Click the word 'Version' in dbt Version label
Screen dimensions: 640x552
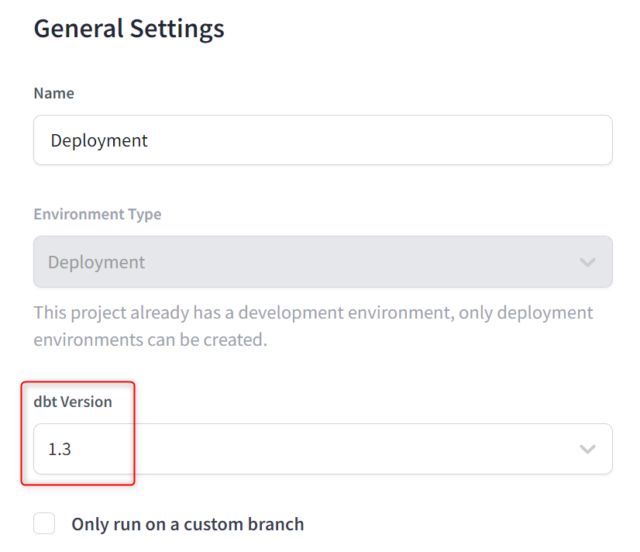tap(86, 402)
